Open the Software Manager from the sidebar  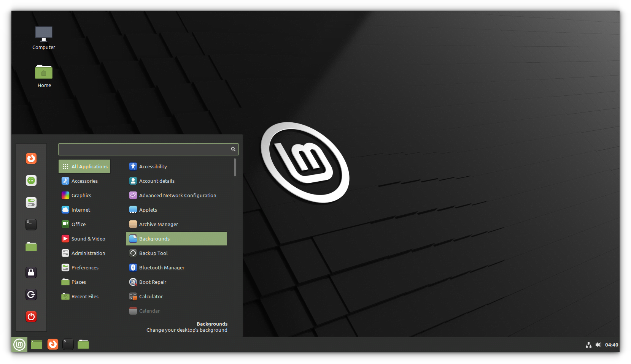point(31,180)
